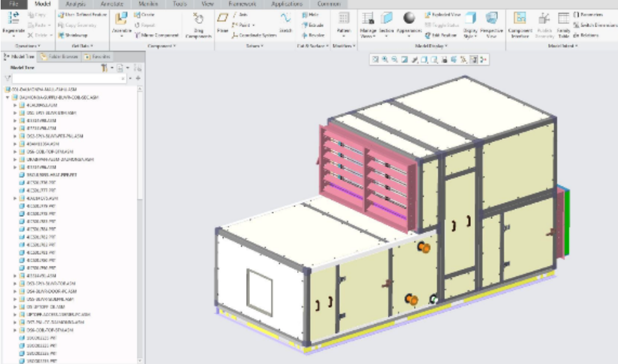618x364 pixels.
Task: Open the Component group dropdown
Action: 162,46
